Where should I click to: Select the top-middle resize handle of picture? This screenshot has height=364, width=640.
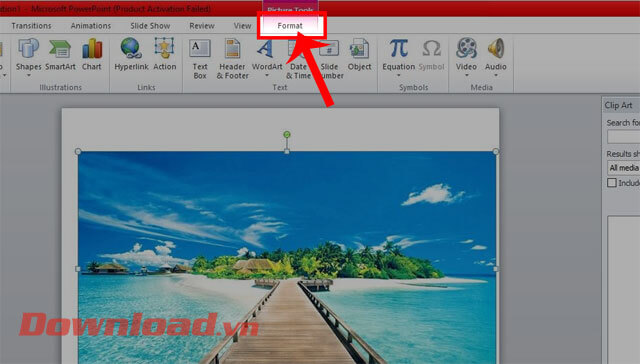click(287, 151)
